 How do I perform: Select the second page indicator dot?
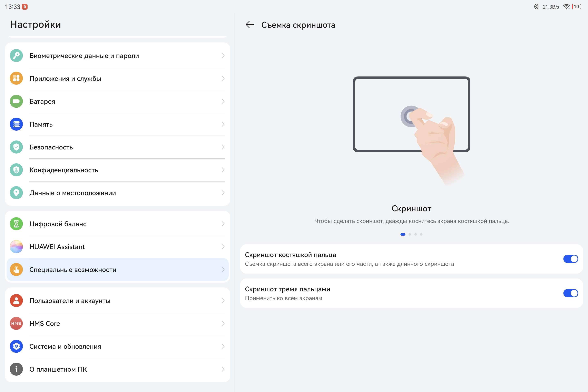(410, 234)
